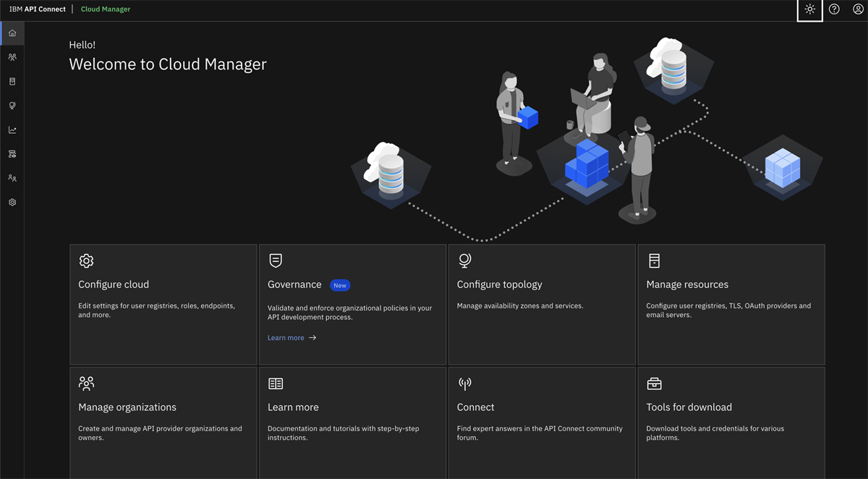The height and width of the screenshot is (479, 868).
Task: Click the Tools for download toolbox icon
Action: pyautogui.click(x=654, y=383)
